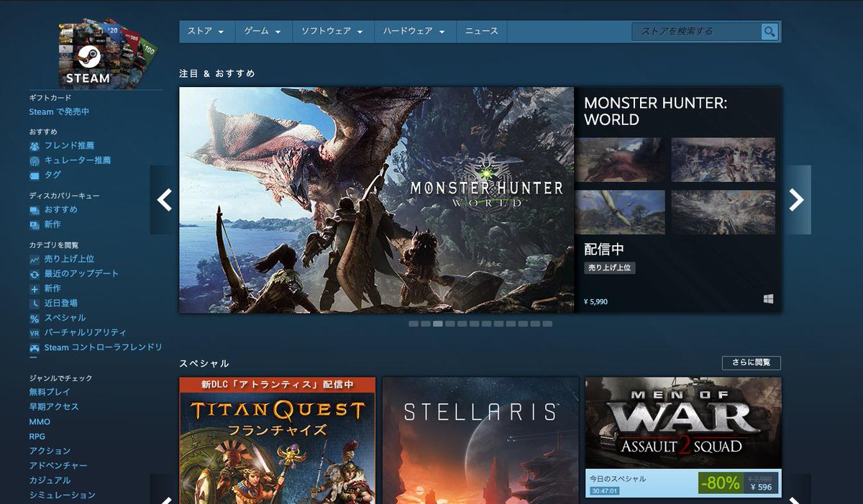Open the ゲーム dropdown menu
The image size is (863, 504).
point(262,32)
